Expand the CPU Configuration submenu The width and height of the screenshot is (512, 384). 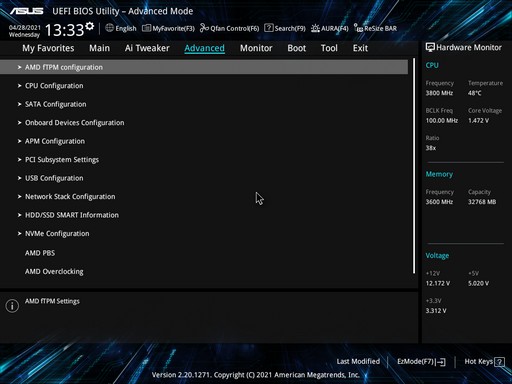(204, 86)
